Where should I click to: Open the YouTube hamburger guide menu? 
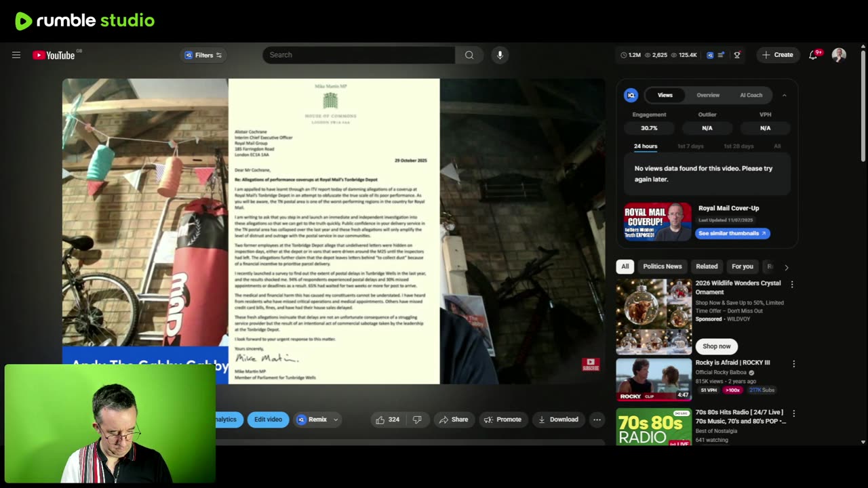click(x=16, y=55)
